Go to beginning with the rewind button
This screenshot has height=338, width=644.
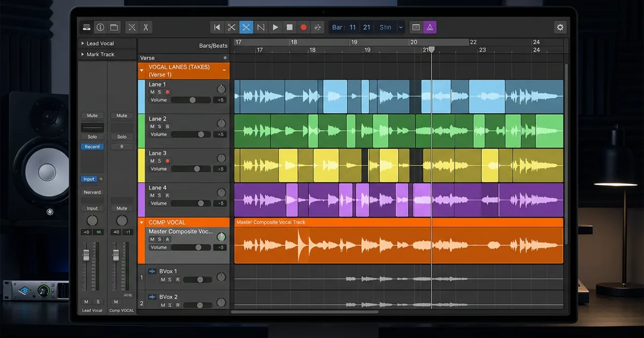(x=217, y=27)
